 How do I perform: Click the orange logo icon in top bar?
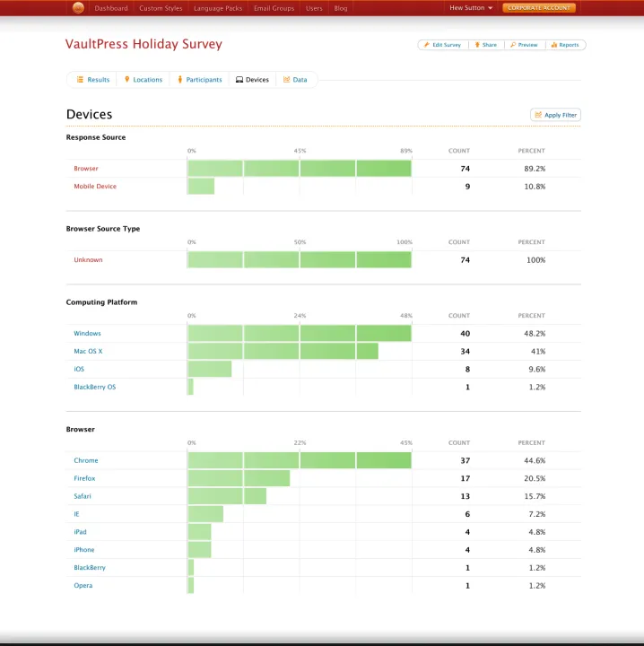click(78, 8)
